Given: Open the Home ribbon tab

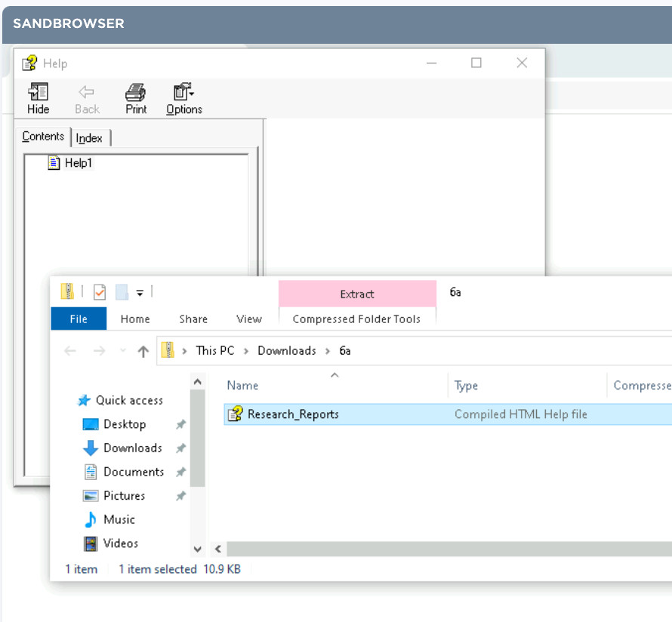Looking at the screenshot, I should pos(135,319).
